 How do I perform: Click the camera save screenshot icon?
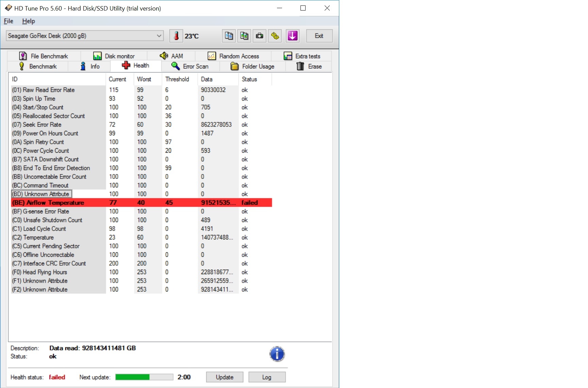(x=260, y=36)
